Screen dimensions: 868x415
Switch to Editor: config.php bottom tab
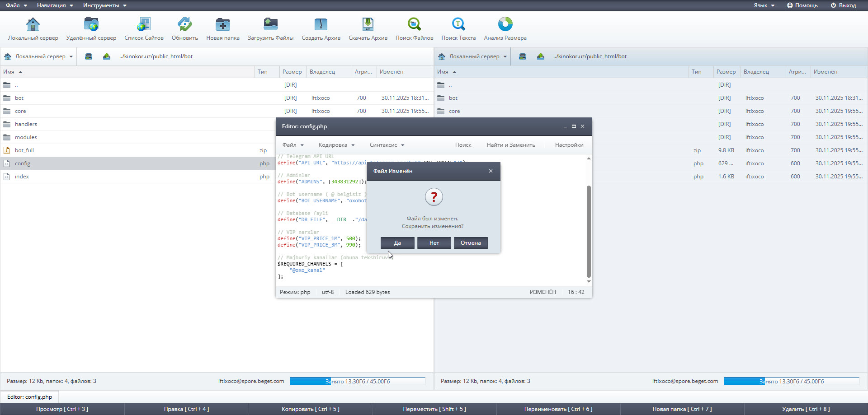pos(30,397)
